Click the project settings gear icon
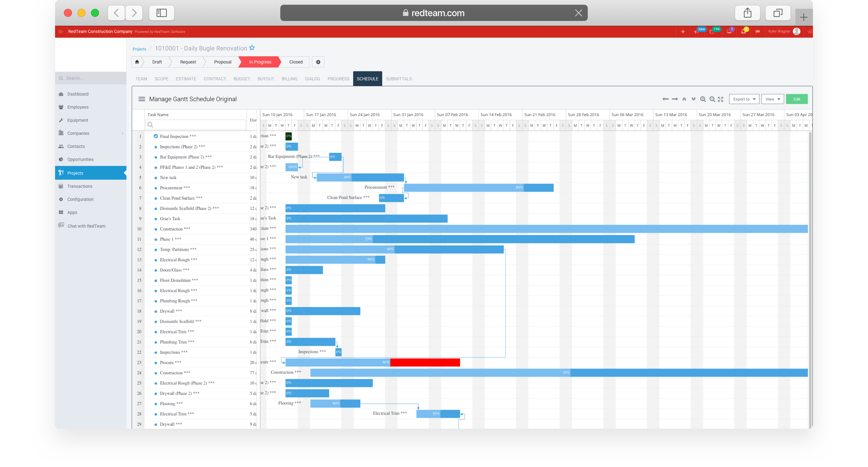This screenshot has width=868, height=467. pyautogui.click(x=318, y=62)
